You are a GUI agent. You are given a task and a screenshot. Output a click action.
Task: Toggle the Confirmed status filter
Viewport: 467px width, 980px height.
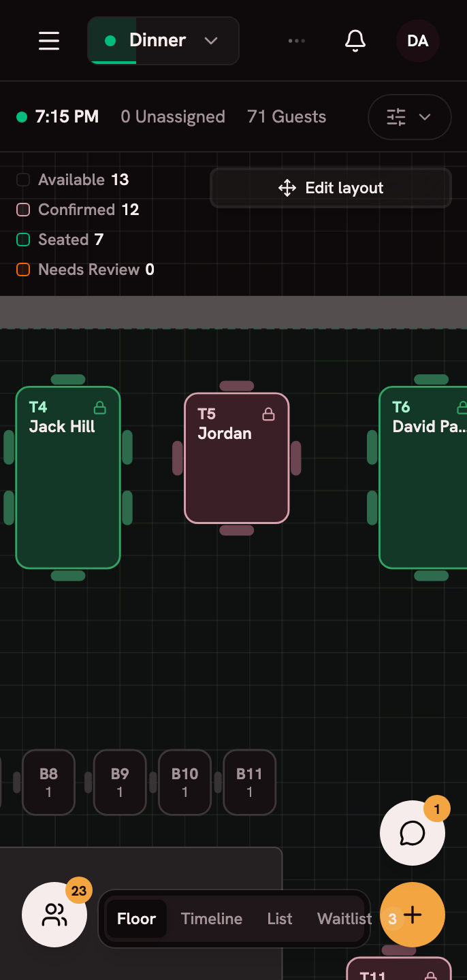(78, 210)
